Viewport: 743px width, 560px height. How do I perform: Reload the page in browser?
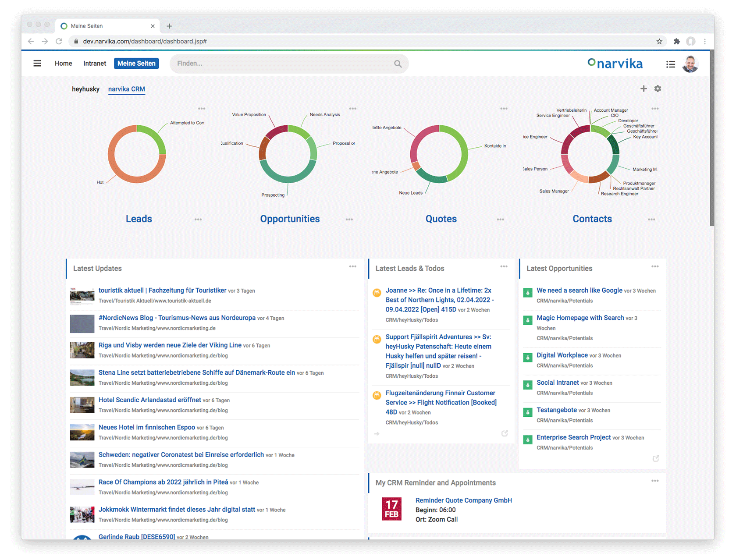59,41
